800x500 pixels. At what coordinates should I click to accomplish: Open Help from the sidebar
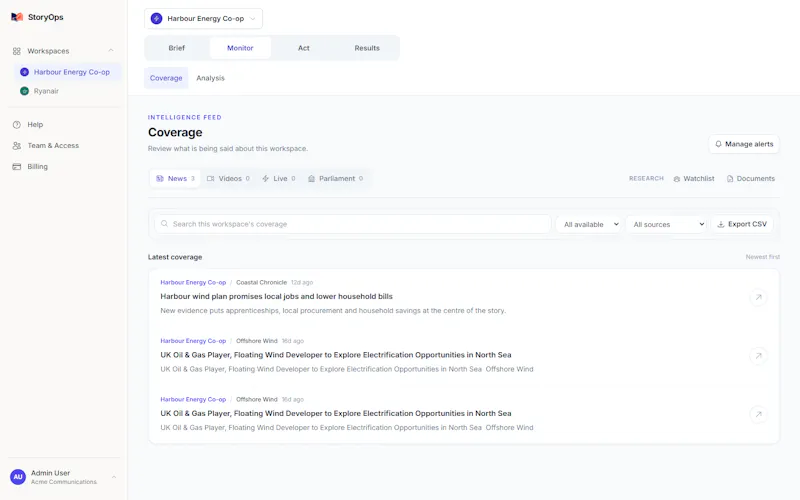35,124
